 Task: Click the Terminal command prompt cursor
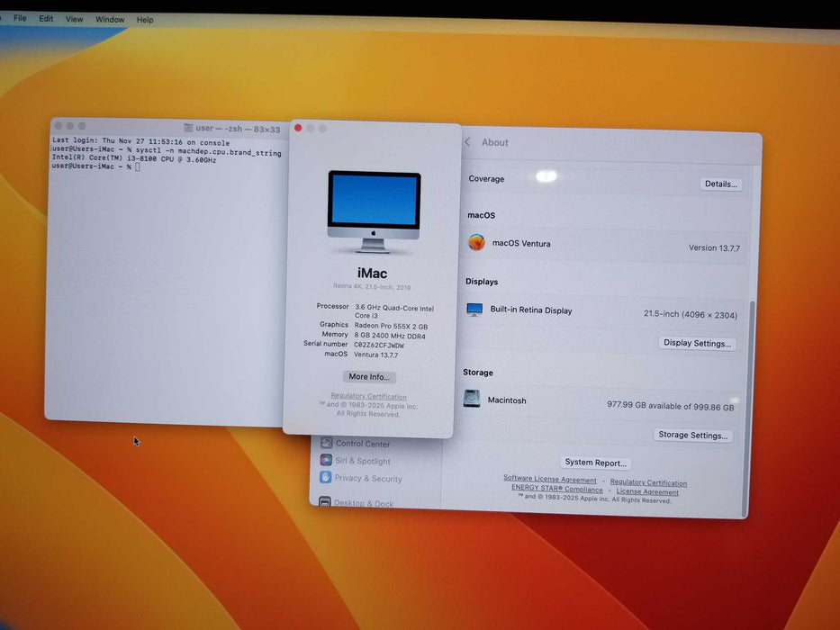(138, 167)
